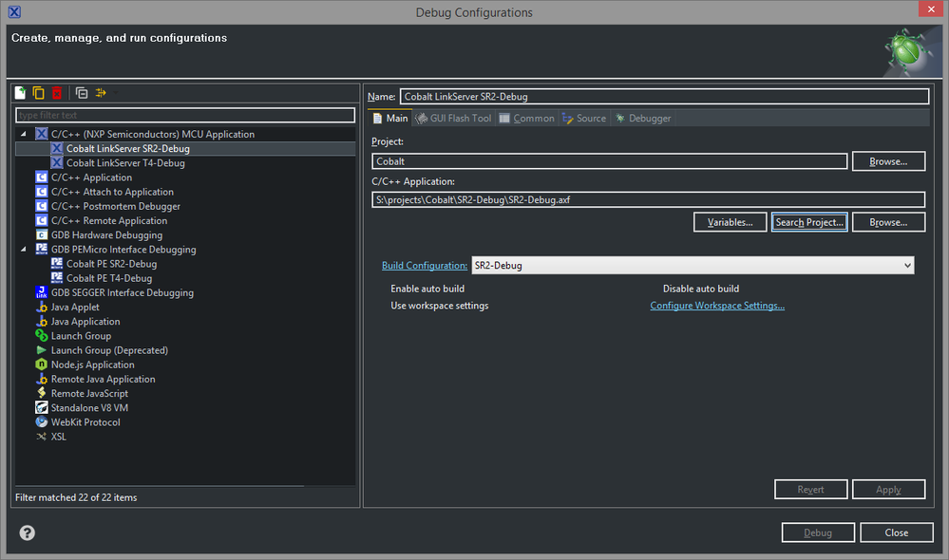
Task: Select Use workspace settings option
Action: pos(440,306)
